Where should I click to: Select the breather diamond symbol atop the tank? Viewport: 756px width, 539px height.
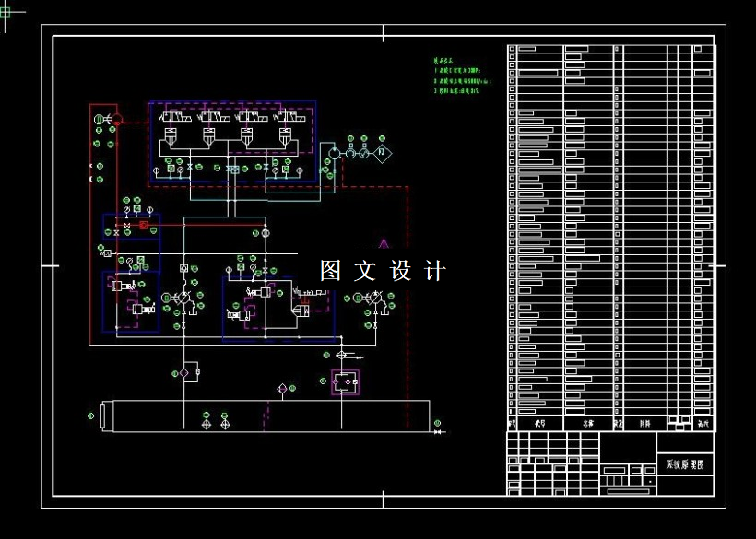[x=282, y=389]
